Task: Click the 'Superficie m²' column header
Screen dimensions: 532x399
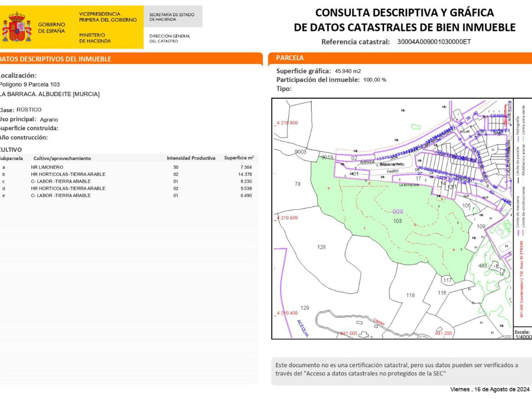Action: pyautogui.click(x=239, y=158)
